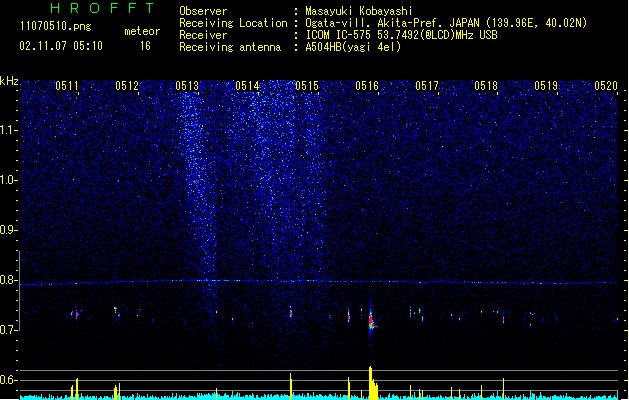Click the 'Observer' field label

click(x=203, y=11)
